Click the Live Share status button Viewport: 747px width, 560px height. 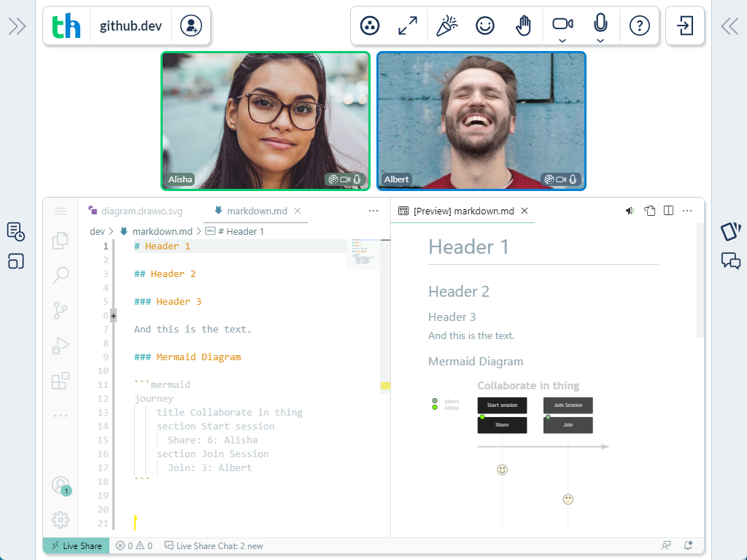pyautogui.click(x=76, y=545)
